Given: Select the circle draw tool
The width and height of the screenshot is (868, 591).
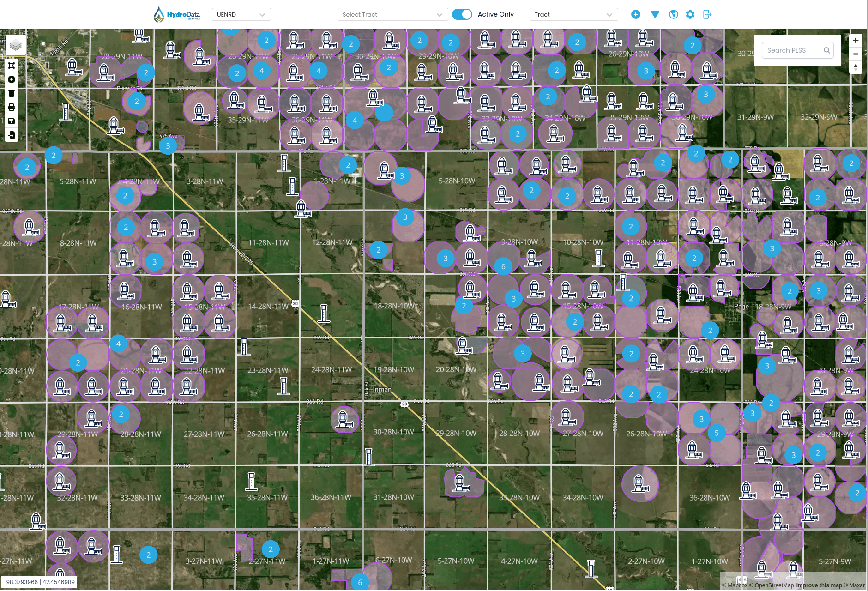Looking at the screenshot, I should click(12, 79).
